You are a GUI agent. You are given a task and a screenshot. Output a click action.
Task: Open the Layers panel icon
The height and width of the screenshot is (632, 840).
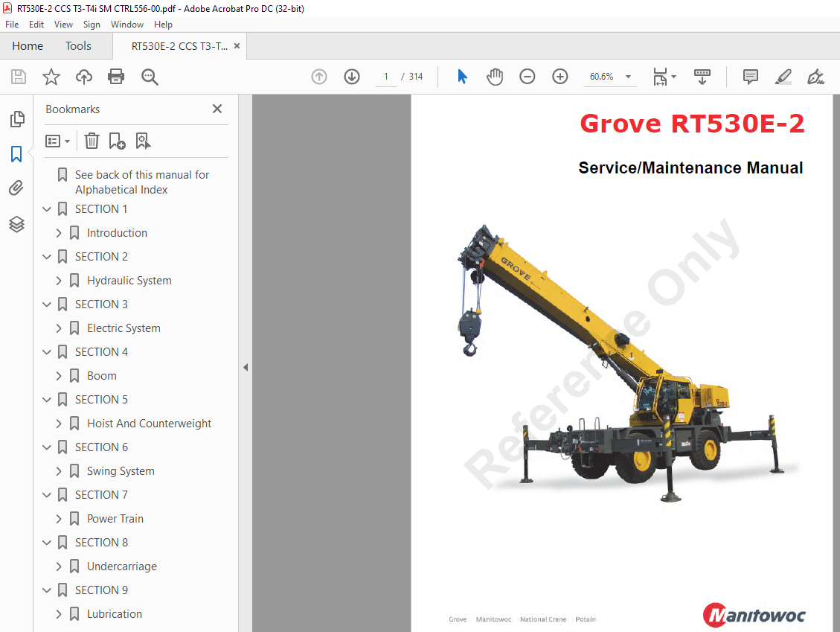coord(16,224)
